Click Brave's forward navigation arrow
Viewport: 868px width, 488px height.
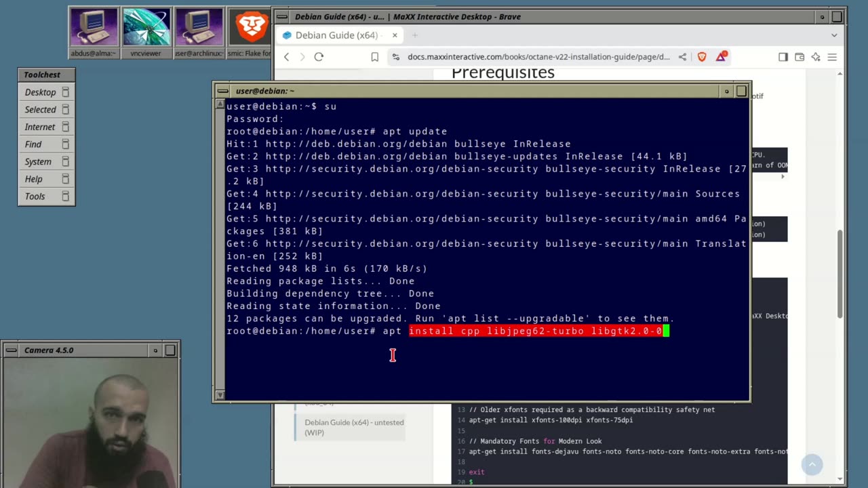click(x=302, y=57)
